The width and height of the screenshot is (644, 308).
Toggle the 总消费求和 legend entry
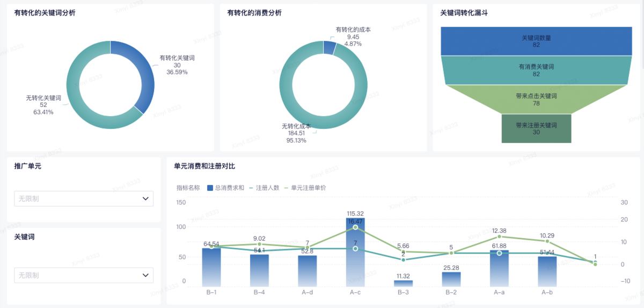click(x=225, y=188)
